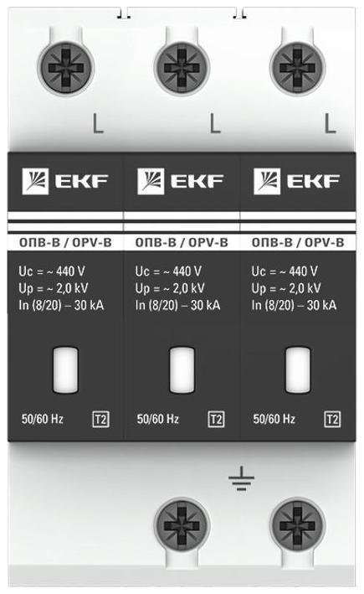Click the left module T2 box
This screenshot has width=364, height=594.
pos(100,420)
